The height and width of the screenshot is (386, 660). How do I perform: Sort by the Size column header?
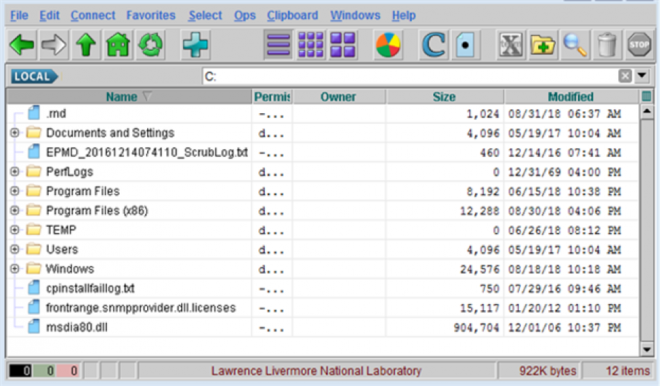444,97
